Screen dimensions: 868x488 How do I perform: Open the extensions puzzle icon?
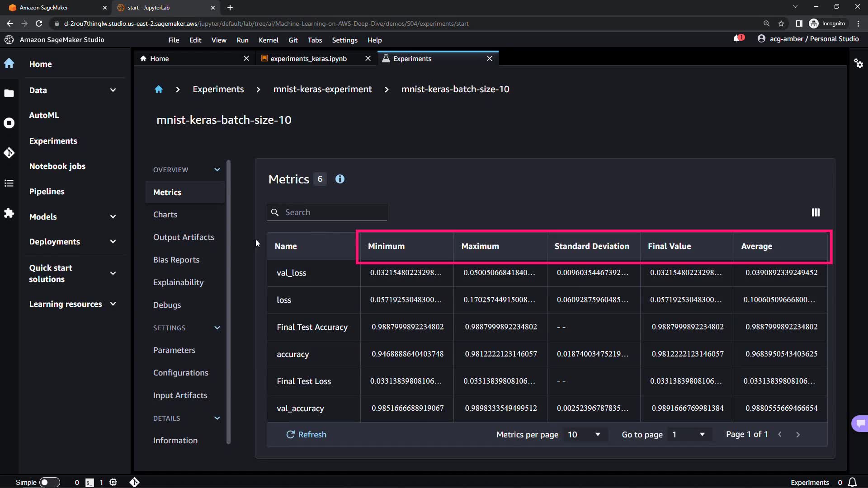(9, 213)
